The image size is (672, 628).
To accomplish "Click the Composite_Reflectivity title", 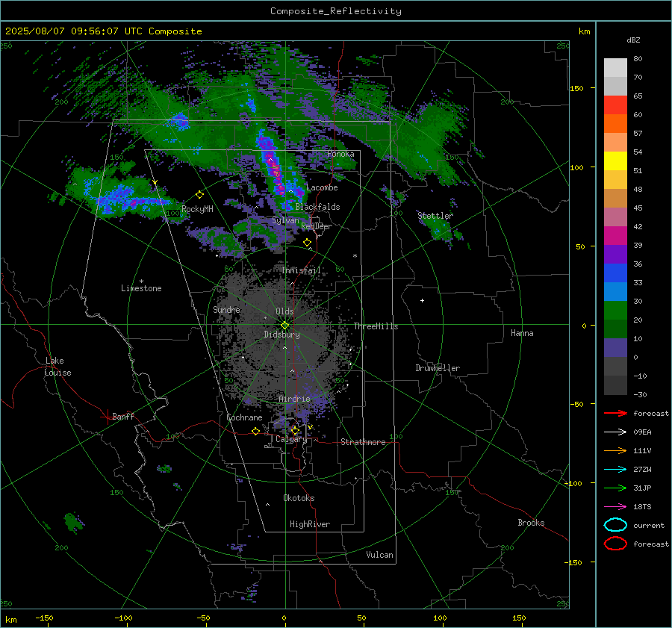I will click(335, 11).
